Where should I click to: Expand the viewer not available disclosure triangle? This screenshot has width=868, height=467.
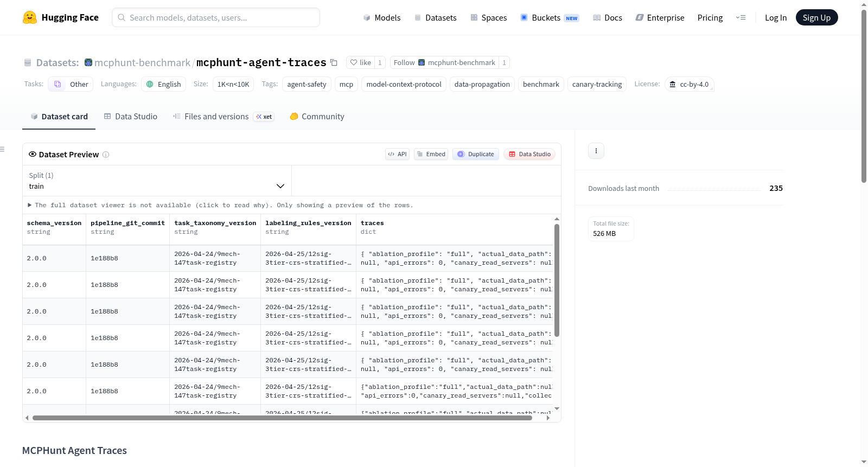tap(30, 205)
